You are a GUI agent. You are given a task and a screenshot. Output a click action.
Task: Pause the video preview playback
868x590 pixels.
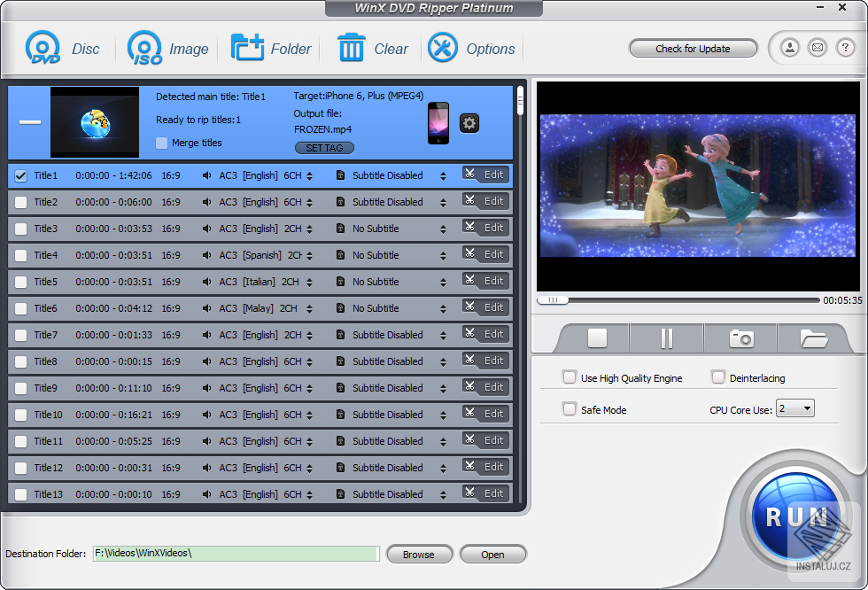pyautogui.click(x=667, y=338)
